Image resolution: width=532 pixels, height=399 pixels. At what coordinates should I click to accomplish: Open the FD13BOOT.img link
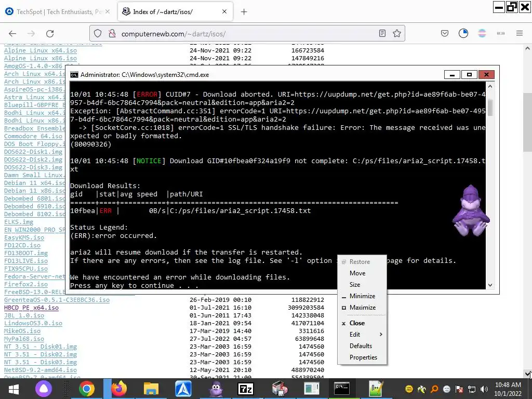pos(26,253)
